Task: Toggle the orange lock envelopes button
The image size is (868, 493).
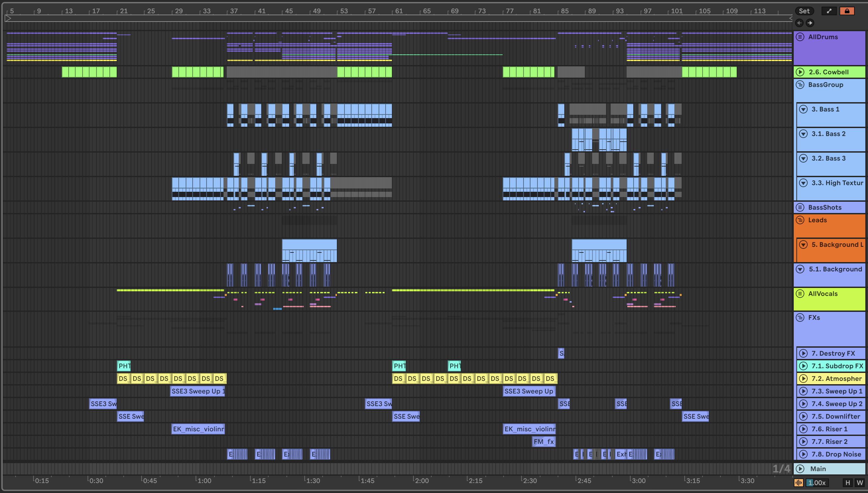Action: [x=847, y=11]
